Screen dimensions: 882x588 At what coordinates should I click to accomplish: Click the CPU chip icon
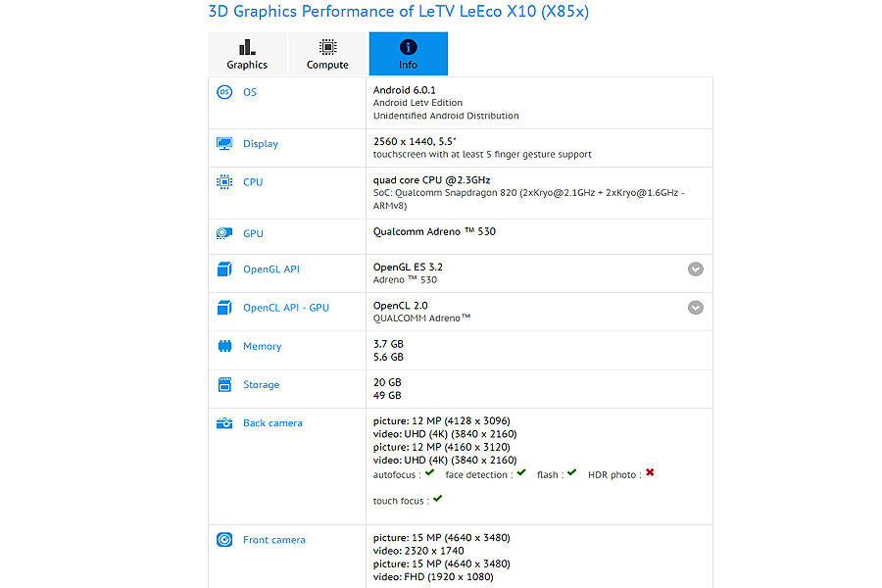(x=224, y=182)
